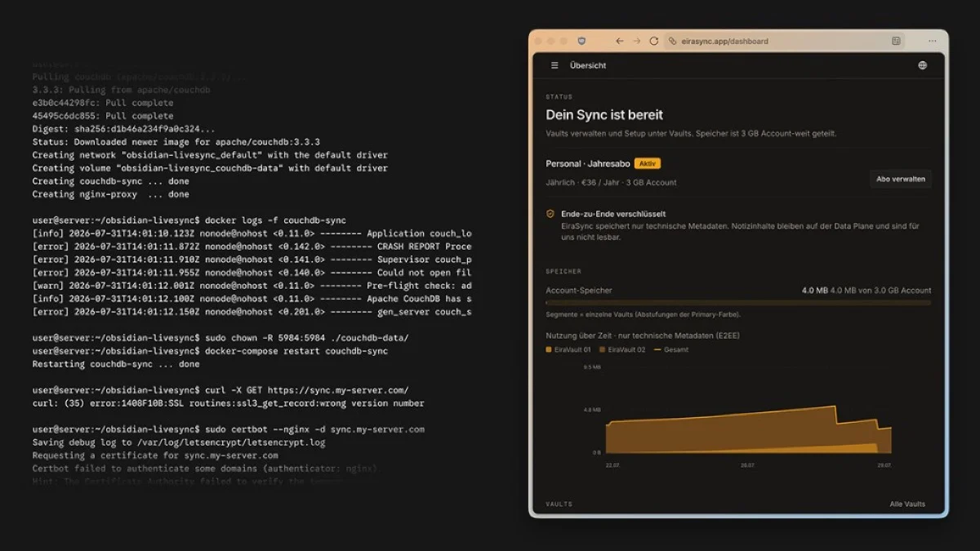Viewport: 980px width, 551px height.
Task: Click the docker logs -f couchdb-sync command
Action: pyautogui.click(x=275, y=220)
